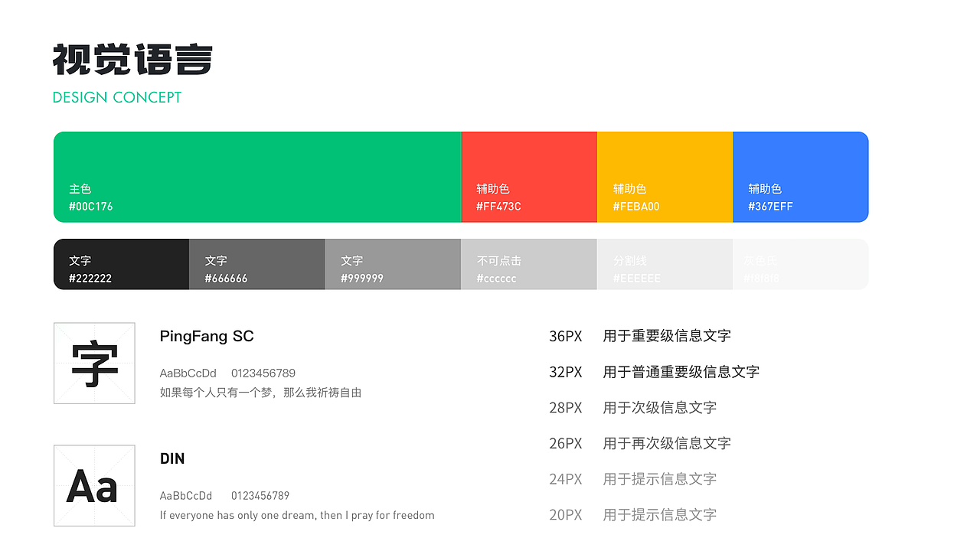Click the lightest 灰色氏 #f8f8f8 swatch
Image resolution: width=980 pixels, height=551 pixels.
pyautogui.click(x=801, y=264)
